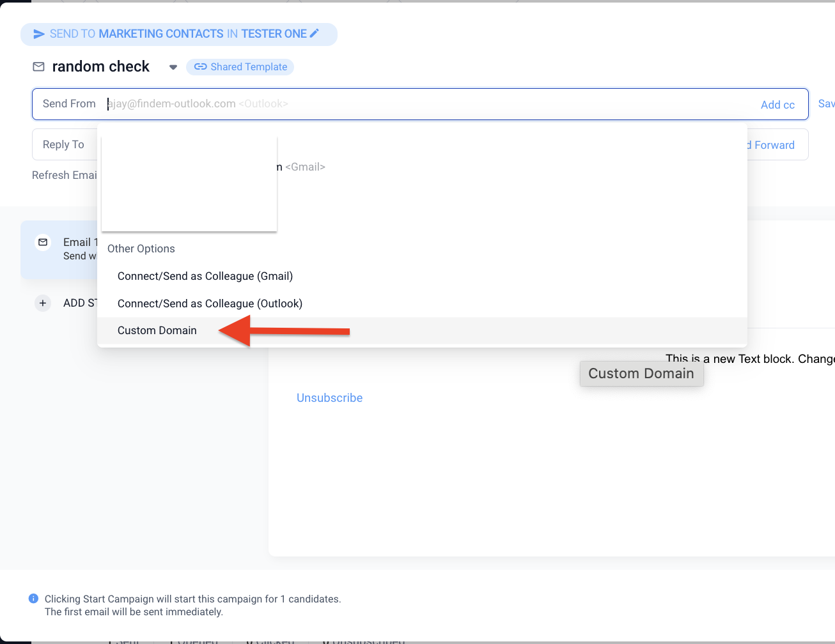Open the Reply To field
The image size is (835, 644).
point(64,144)
